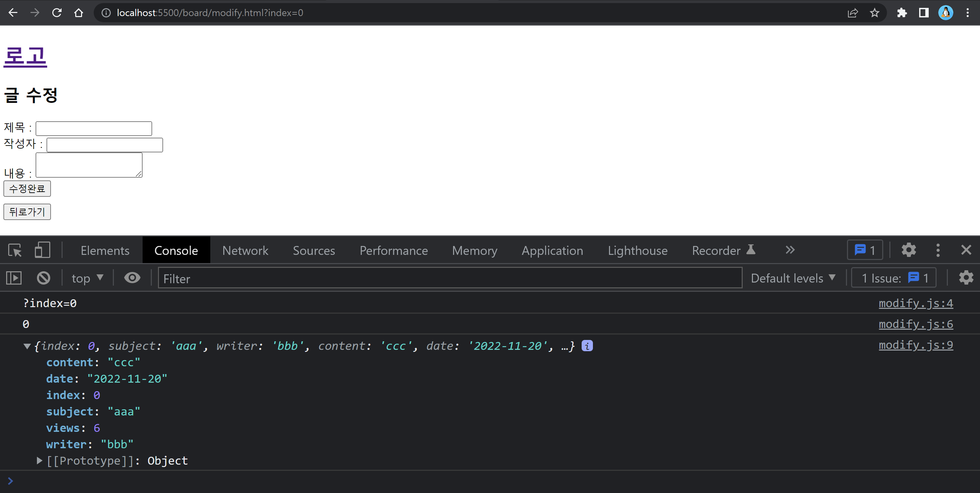Open DevTools main settings gear
The width and height of the screenshot is (980, 493).
(909, 250)
